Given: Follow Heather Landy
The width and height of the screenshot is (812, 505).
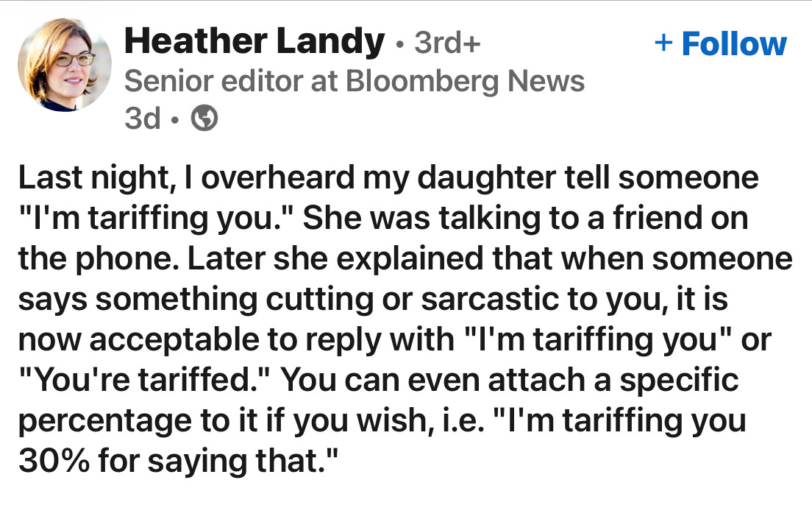Looking at the screenshot, I should [x=721, y=43].
